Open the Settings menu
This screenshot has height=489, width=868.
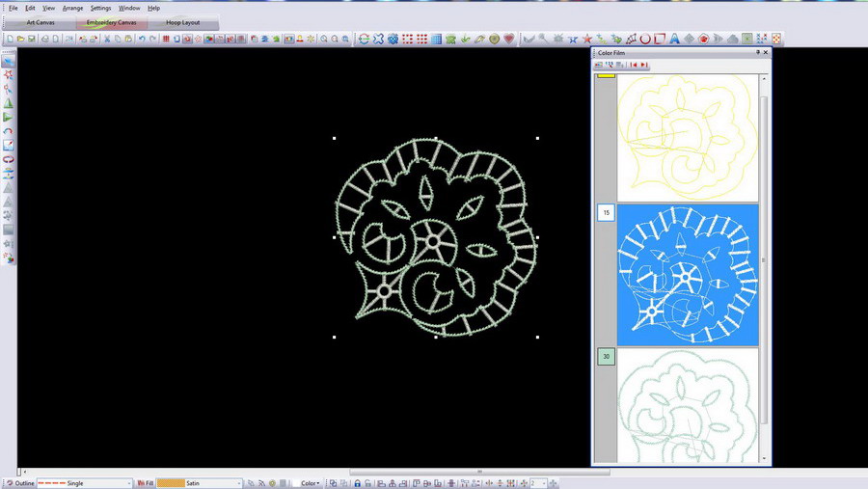click(100, 9)
